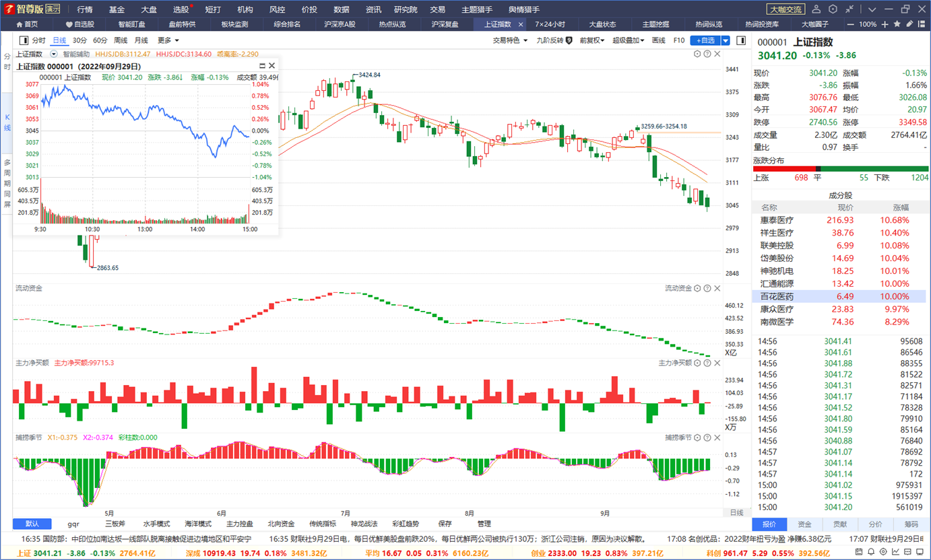Toggle left panel icon beside 分时

[x=24, y=40]
